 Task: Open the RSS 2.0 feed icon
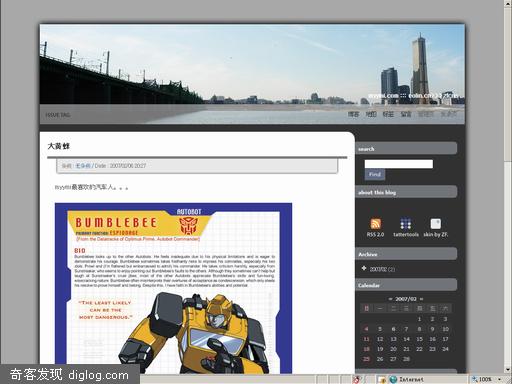coord(376,223)
